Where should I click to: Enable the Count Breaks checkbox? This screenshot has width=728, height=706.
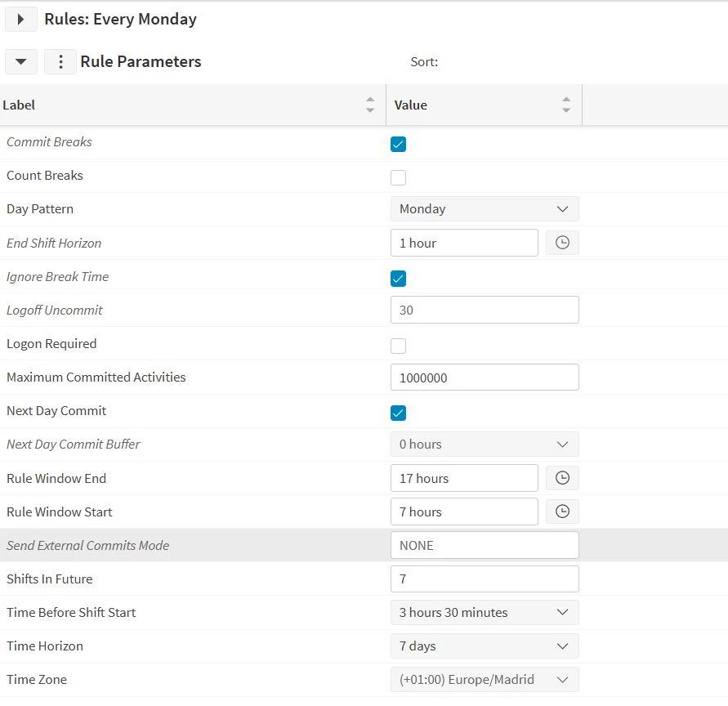398,177
